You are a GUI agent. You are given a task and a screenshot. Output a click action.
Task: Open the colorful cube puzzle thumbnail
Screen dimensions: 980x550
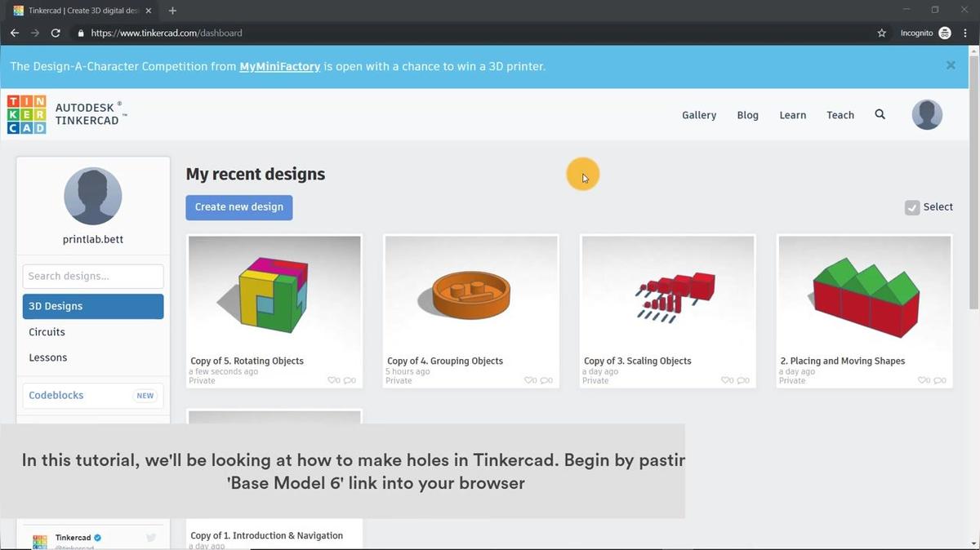point(274,294)
